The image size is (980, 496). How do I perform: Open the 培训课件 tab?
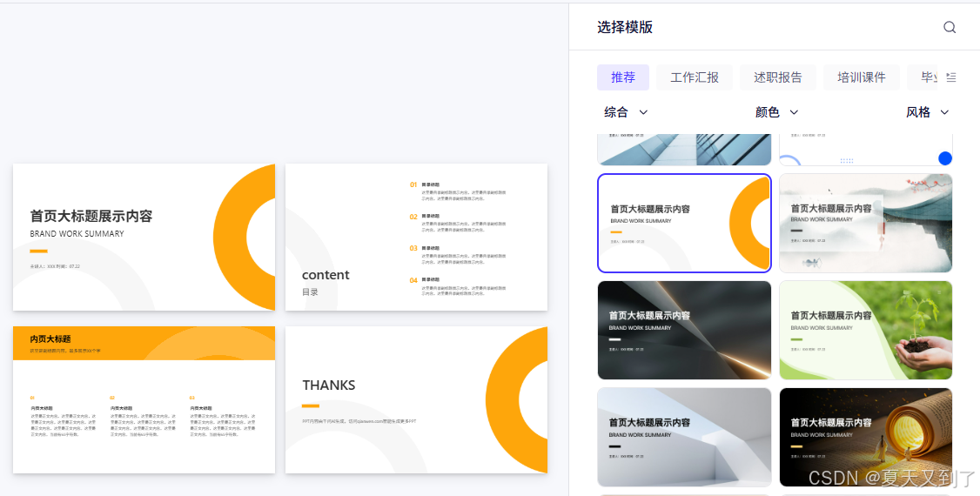[862, 77]
